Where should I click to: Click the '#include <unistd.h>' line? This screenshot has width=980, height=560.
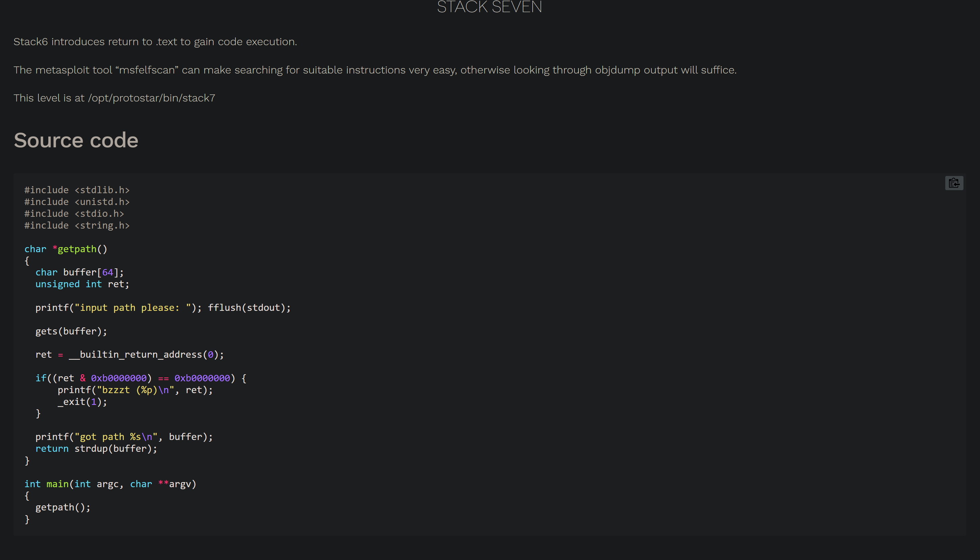click(x=77, y=202)
